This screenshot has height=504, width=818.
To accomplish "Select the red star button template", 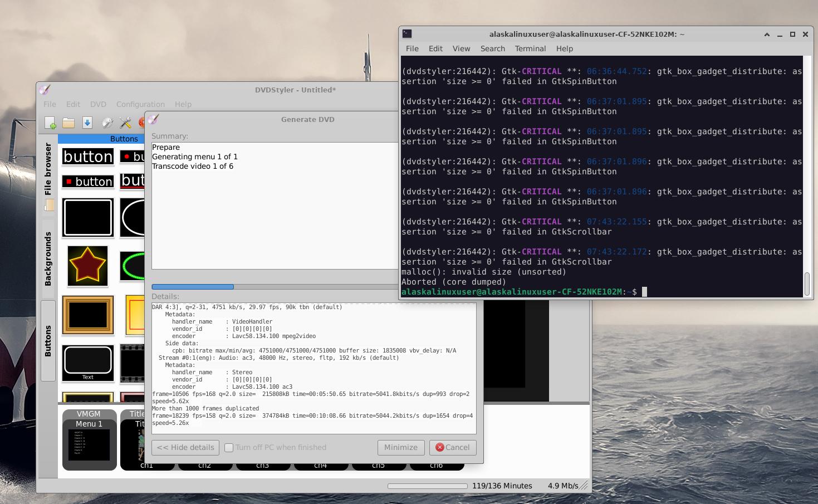I will 87,266.
